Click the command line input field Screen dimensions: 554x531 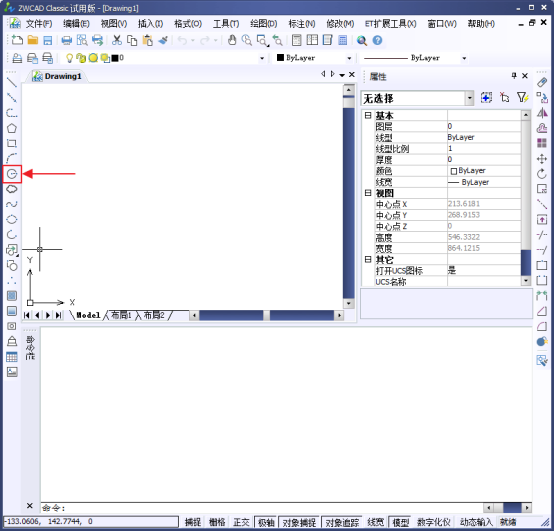261,508
